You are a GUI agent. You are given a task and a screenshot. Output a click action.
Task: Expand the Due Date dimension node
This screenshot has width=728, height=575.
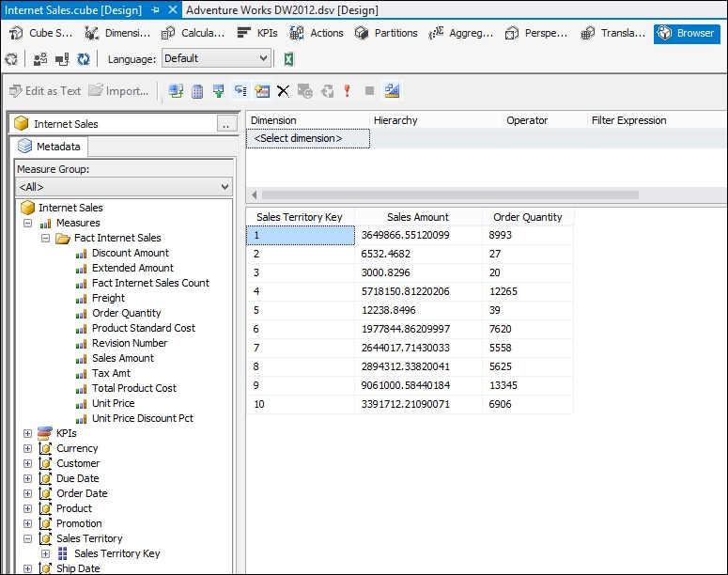point(28,478)
